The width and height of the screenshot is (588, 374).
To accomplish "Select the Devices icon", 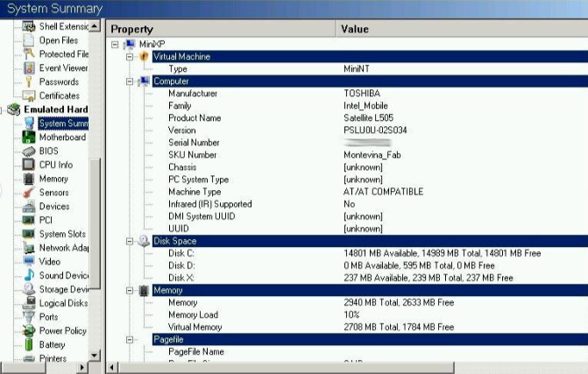I will pos(29,207).
